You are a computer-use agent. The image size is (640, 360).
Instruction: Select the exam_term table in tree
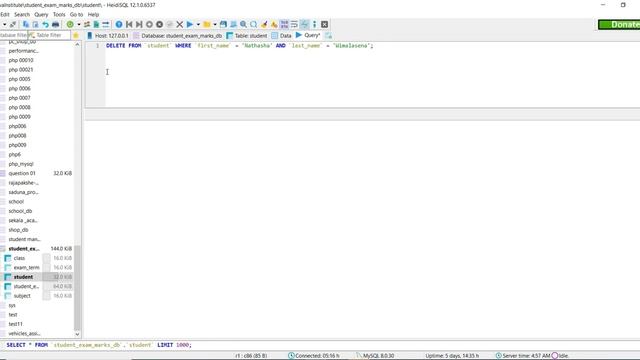tap(27, 267)
